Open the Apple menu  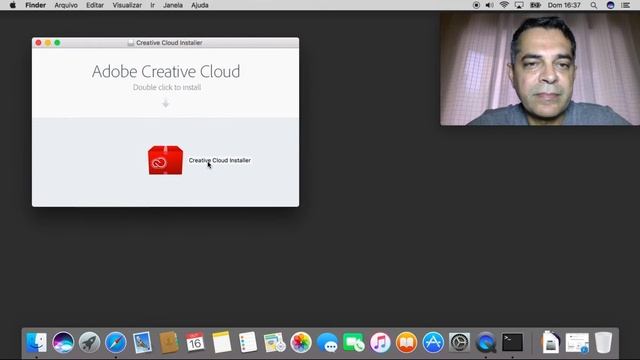(13, 5)
